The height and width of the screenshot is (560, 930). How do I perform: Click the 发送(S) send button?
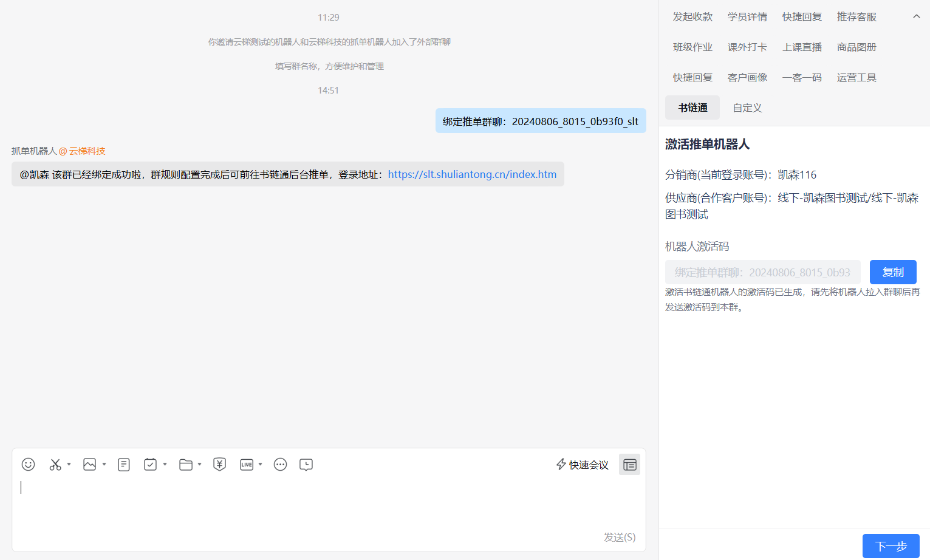[620, 537]
